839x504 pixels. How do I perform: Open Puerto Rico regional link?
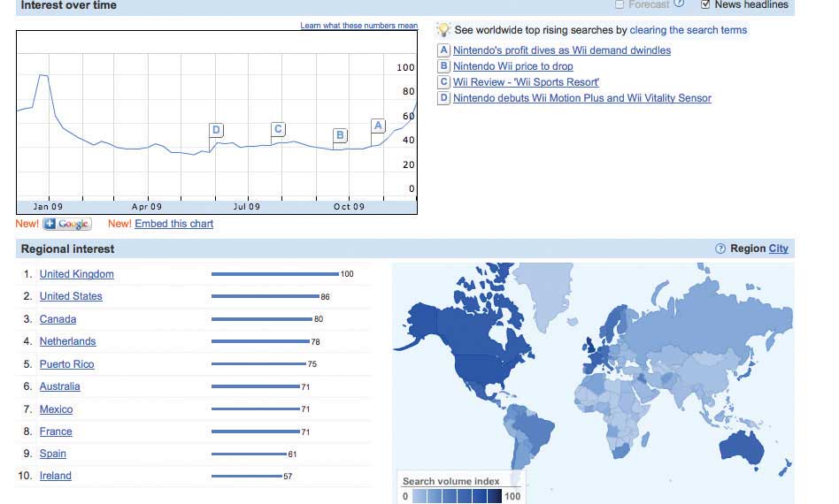(67, 364)
